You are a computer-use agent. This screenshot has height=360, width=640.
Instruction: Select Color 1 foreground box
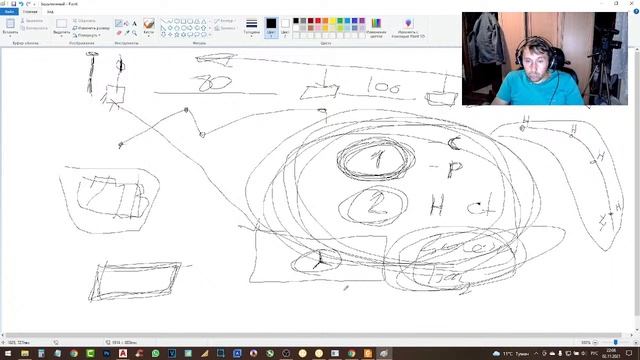click(x=271, y=27)
